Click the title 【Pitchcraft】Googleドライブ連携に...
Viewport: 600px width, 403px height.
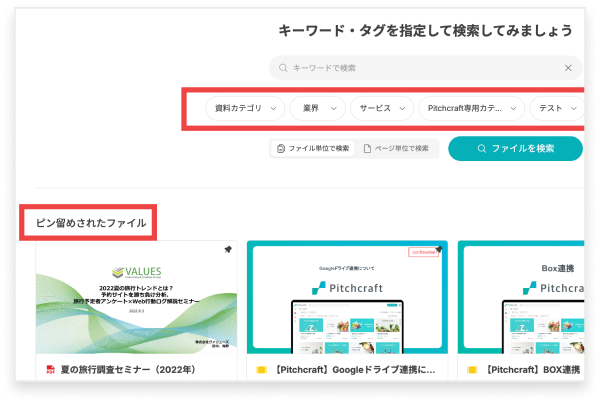point(355,370)
